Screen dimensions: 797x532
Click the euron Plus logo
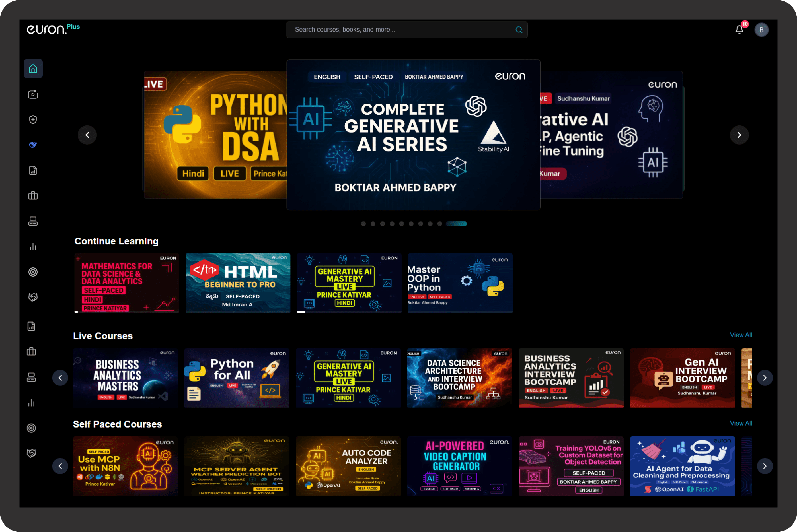coord(53,29)
